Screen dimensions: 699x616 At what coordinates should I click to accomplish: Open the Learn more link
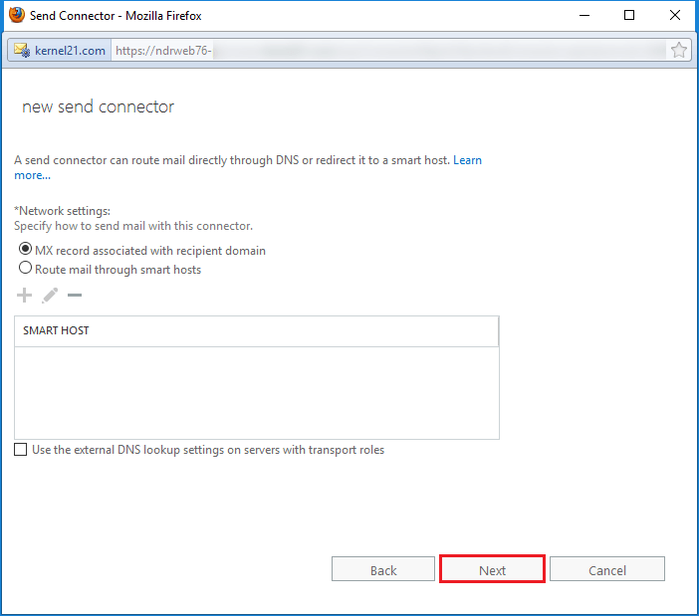pos(467,160)
